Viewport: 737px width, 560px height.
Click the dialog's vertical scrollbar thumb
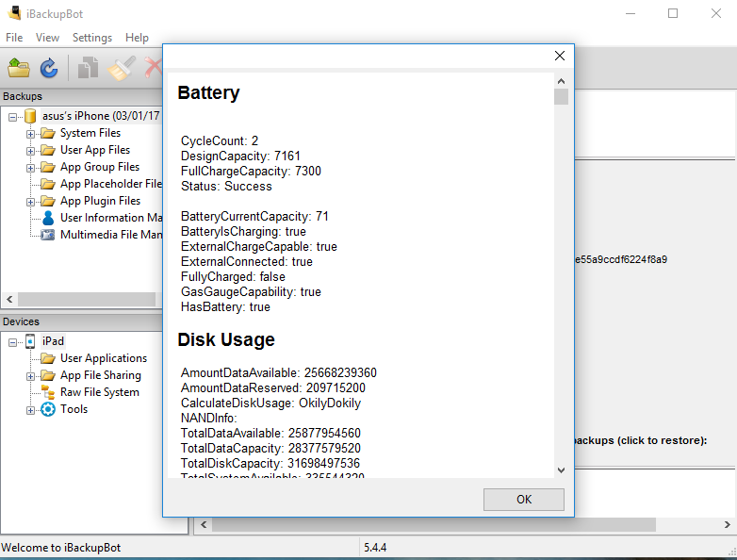coord(561,96)
